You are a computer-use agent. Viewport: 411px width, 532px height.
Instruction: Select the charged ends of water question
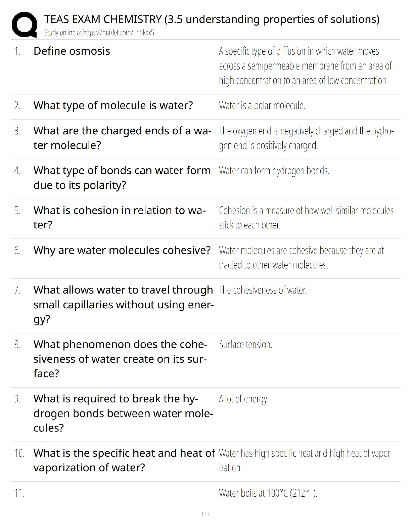coord(122,138)
